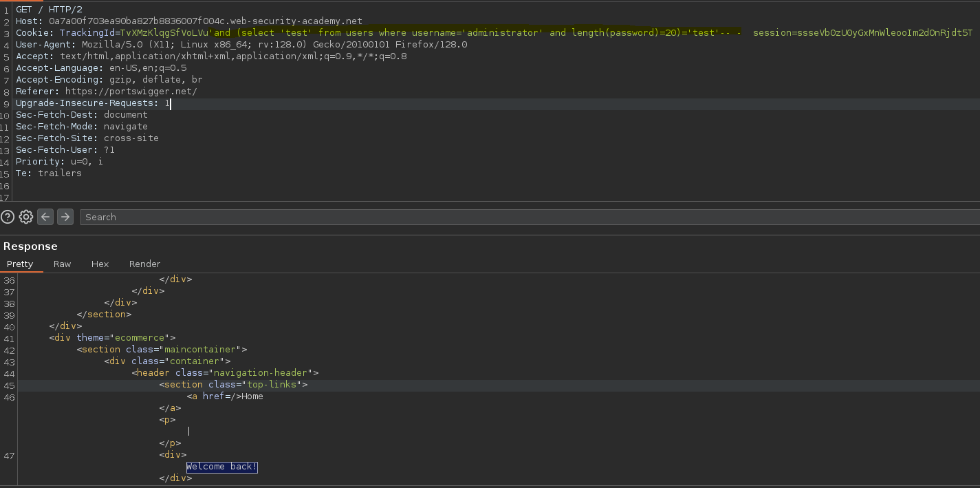Click the request Search input field
Image resolution: width=980 pixels, height=488 pixels.
(530, 217)
